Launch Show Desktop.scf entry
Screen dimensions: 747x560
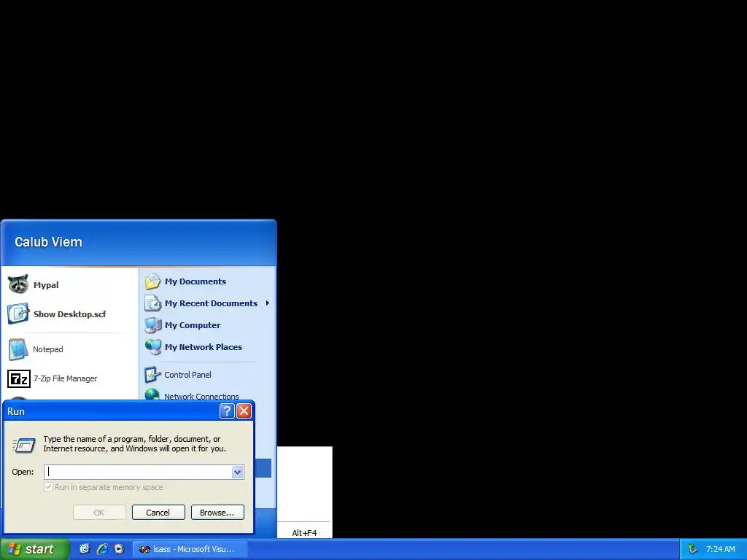click(69, 314)
